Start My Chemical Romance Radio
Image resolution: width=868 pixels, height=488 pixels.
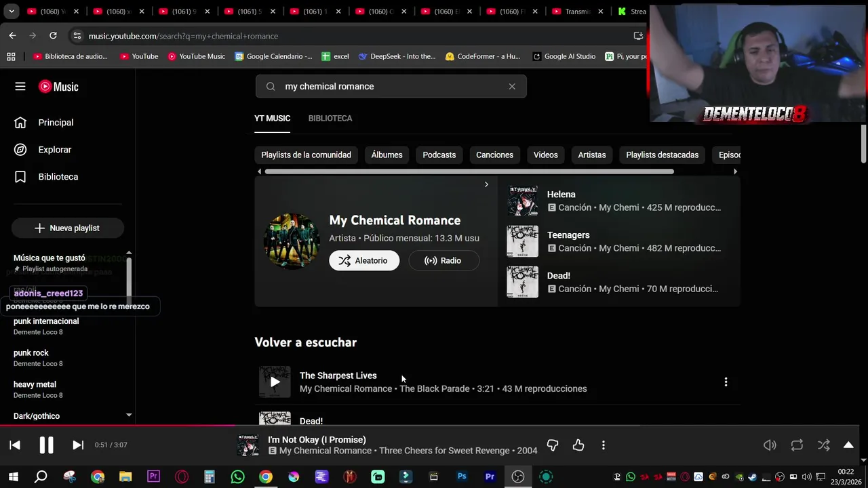tap(443, 261)
